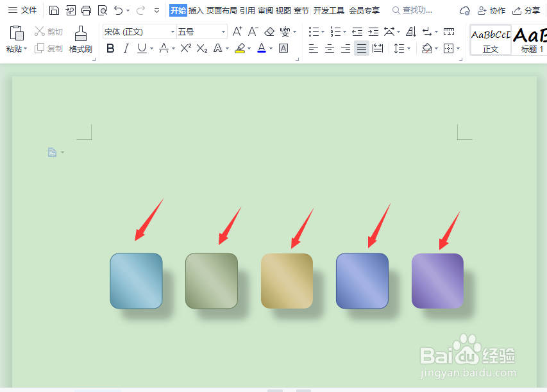This screenshot has height=392, width=547.
Task: Align text left
Action: click(314, 48)
